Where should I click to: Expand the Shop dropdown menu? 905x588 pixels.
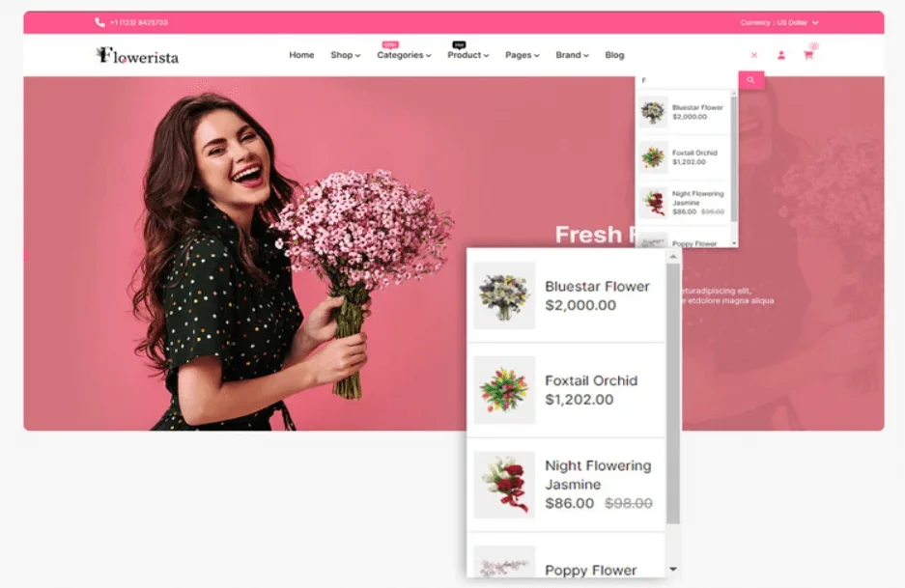[x=344, y=55]
